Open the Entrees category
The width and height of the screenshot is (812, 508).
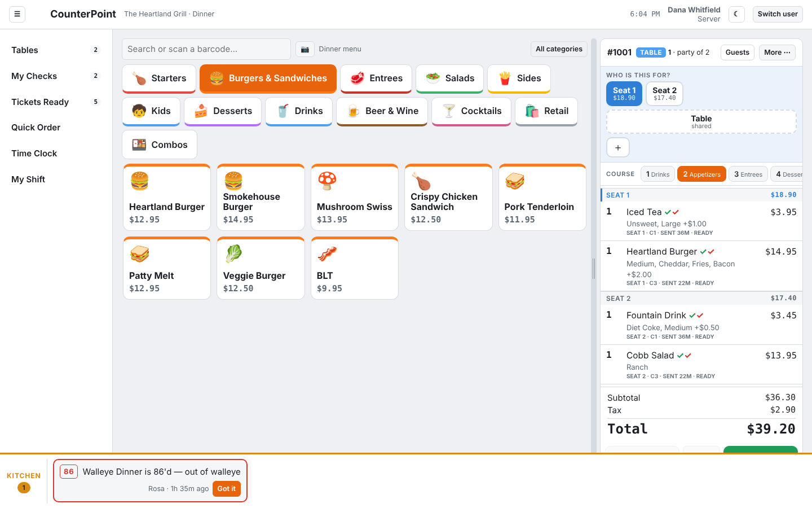376,78
